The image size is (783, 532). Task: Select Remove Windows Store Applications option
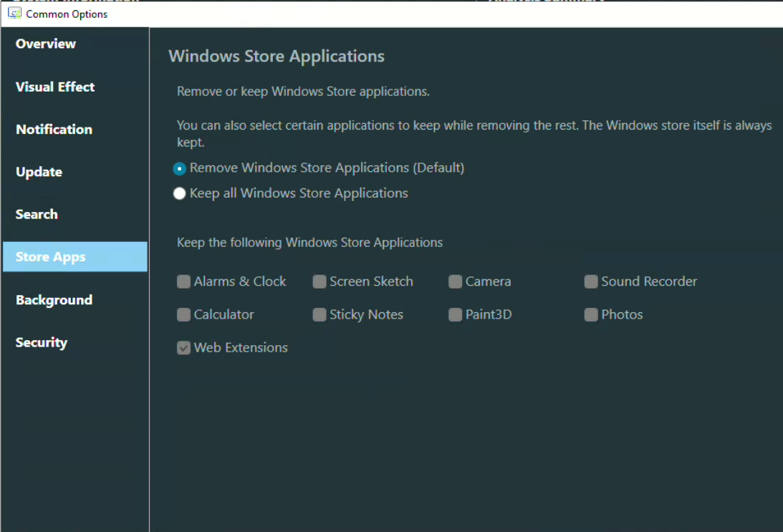click(180, 168)
